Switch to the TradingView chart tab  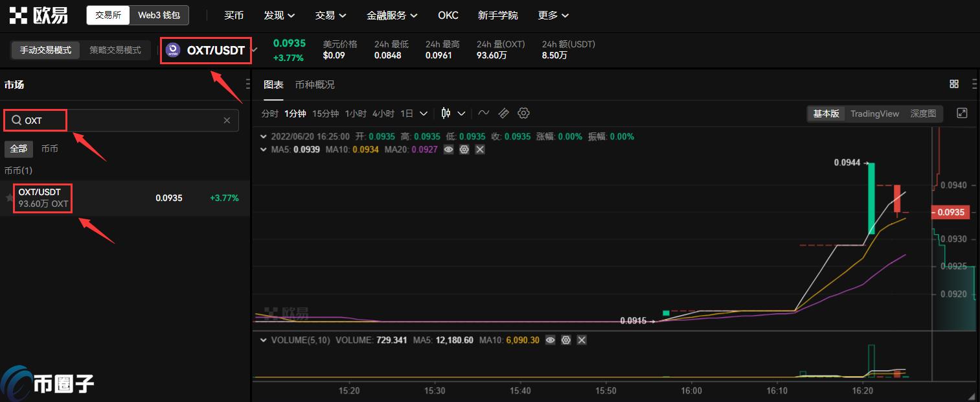874,113
